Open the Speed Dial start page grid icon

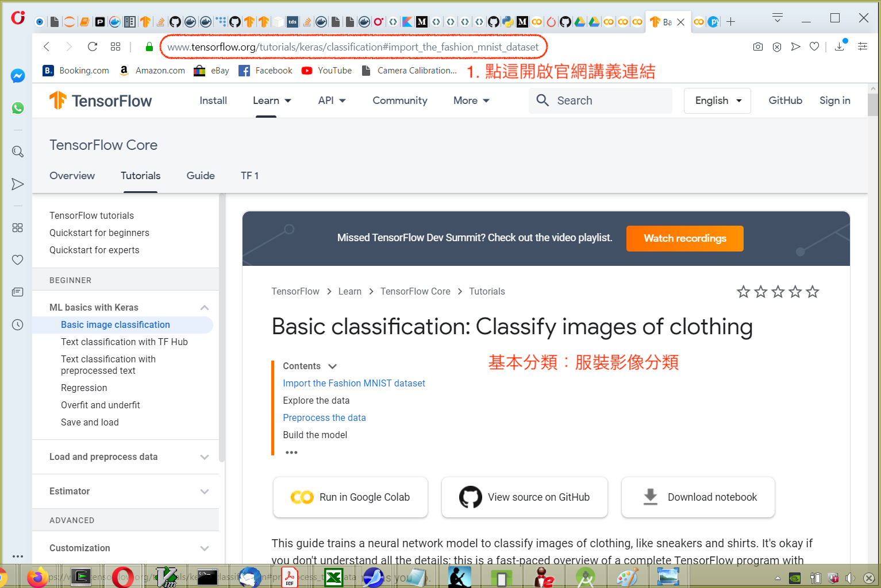point(116,47)
